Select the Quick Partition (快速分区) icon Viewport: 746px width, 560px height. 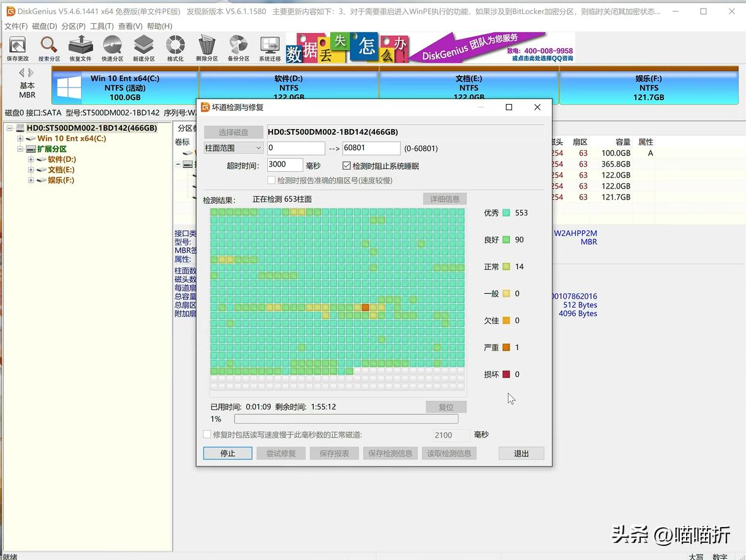click(112, 48)
